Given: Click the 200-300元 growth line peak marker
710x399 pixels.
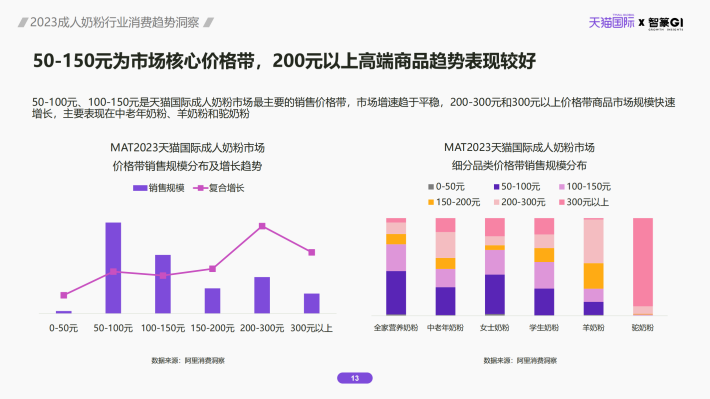Looking at the screenshot, I should tap(262, 226).
